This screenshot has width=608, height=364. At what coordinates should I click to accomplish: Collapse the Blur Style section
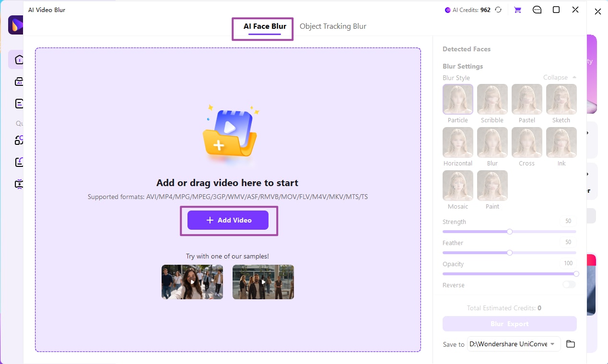click(560, 77)
